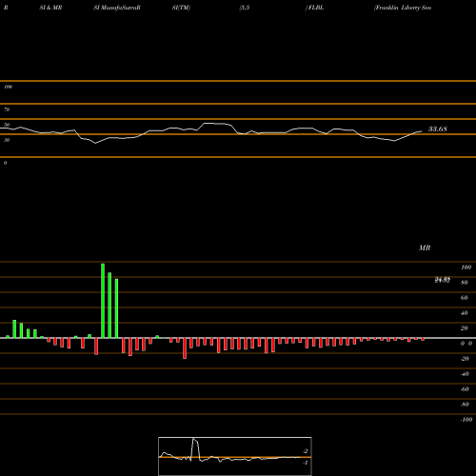Click the "SI MunafaSutraR" header text

coord(117,8)
